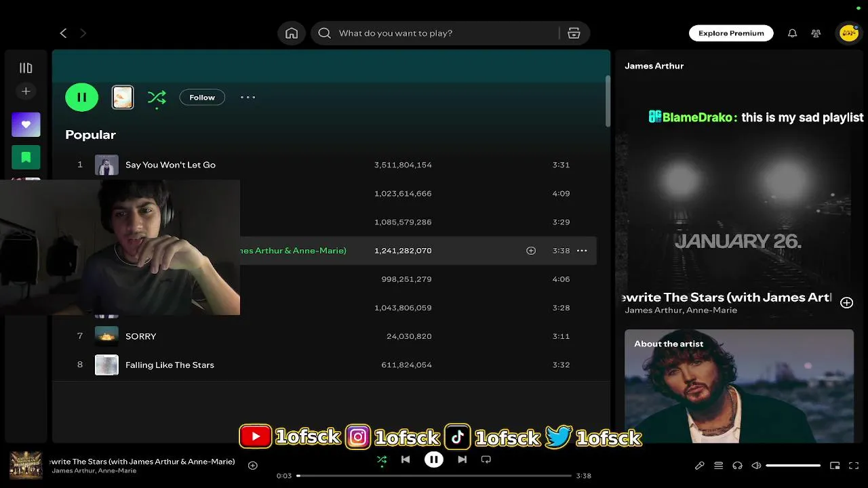The height and width of the screenshot is (488, 868).
Task: Play Say You Won't Let Go
Action: tap(170, 165)
